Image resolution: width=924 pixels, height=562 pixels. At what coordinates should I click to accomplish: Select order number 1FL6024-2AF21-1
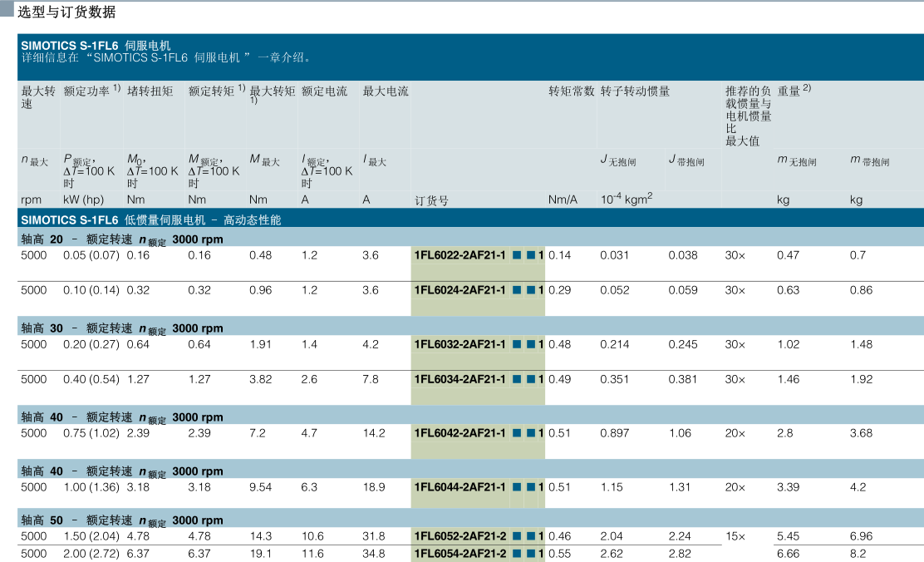pos(460,289)
